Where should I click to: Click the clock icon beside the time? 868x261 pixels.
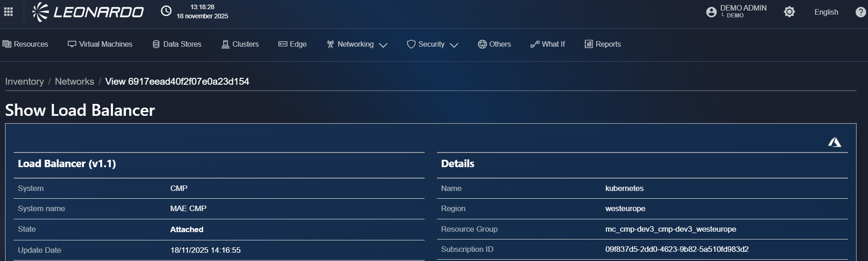pyautogui.click(x=166, y=11)
